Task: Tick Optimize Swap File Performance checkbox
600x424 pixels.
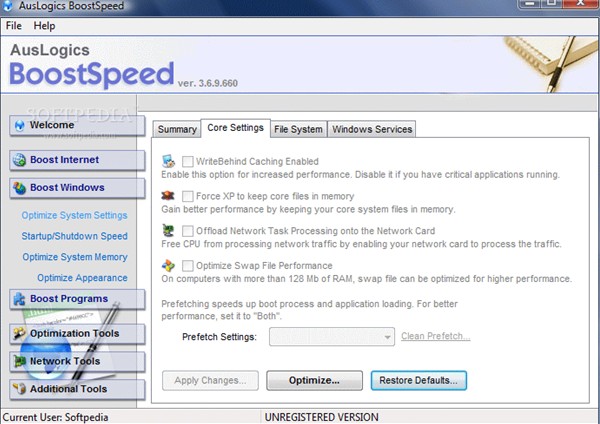Action: [x=188, y=266]
